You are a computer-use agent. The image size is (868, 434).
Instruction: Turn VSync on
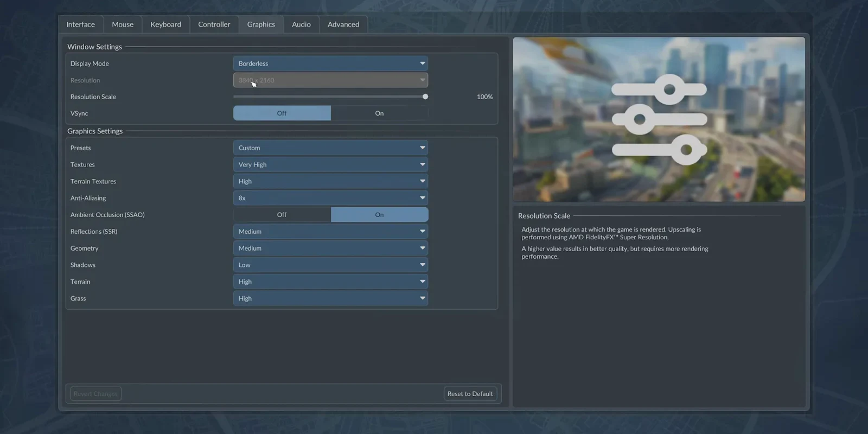click(x=380, y=113)
